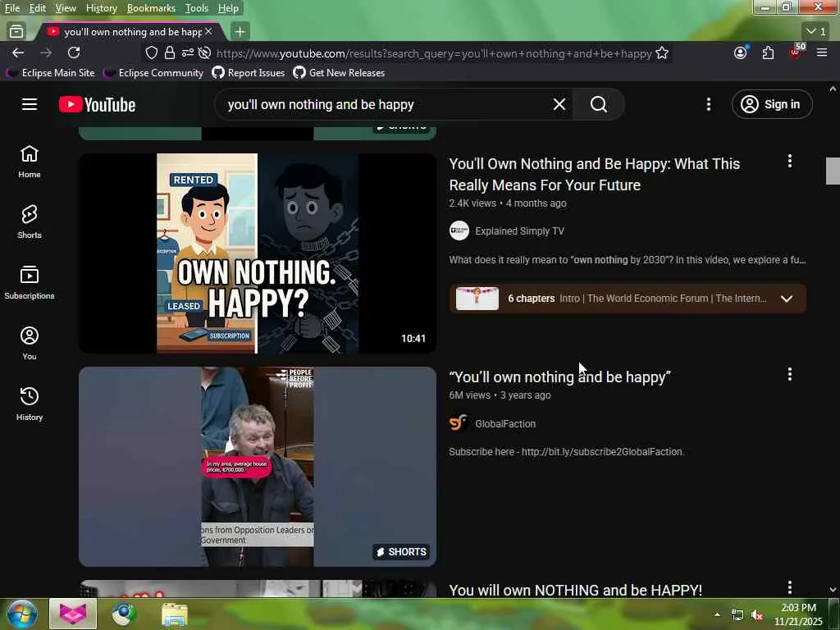Open options for GlobalFaction video

pyautogui.click(x=789, y=374)
